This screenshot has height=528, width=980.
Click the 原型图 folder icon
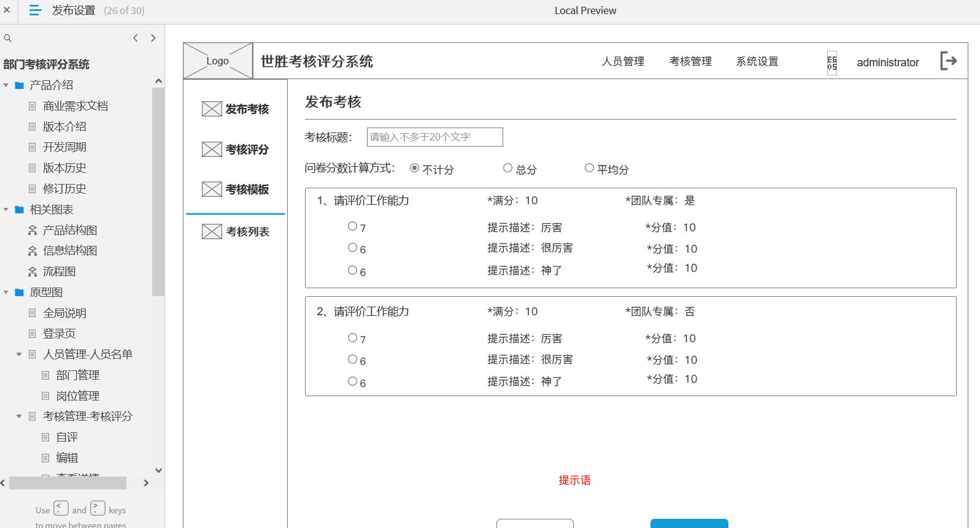coord(19,293)
